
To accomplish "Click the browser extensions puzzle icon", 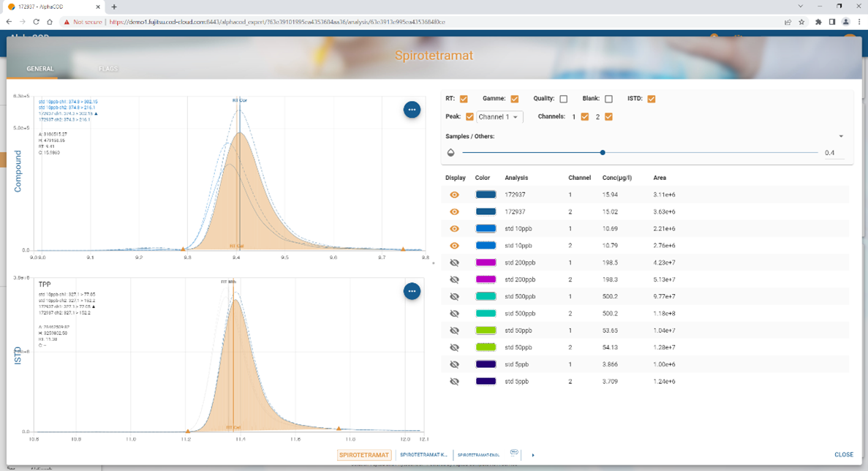I will [818, 22].
